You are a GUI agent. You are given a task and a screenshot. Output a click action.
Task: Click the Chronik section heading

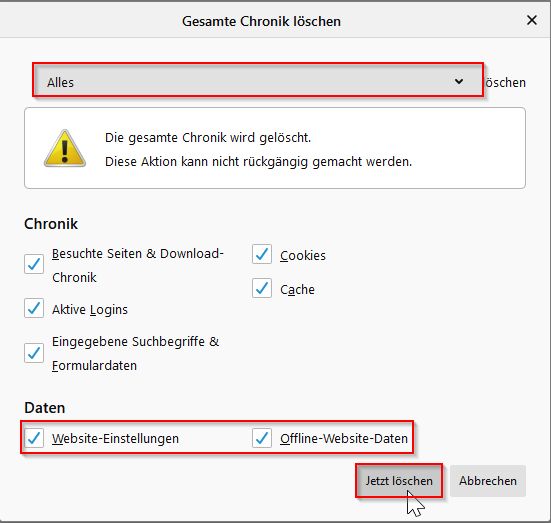click(x=51, y=224)
